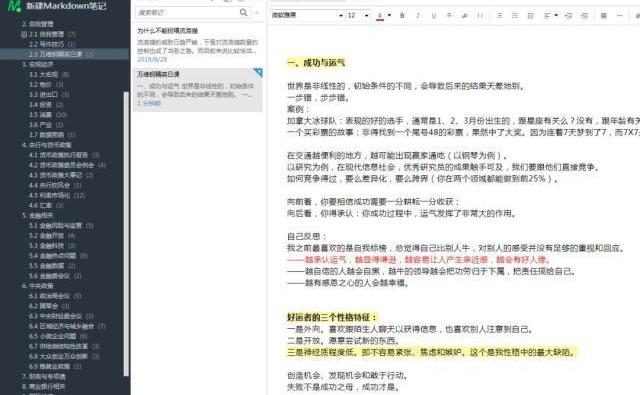Insert a horizontal line via toolbar
The image size is (640, 395).
[619, 16]
